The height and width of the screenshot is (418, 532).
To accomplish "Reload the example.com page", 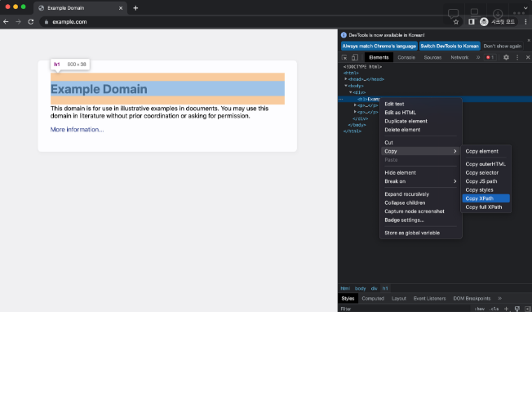I will pos(31,22).
